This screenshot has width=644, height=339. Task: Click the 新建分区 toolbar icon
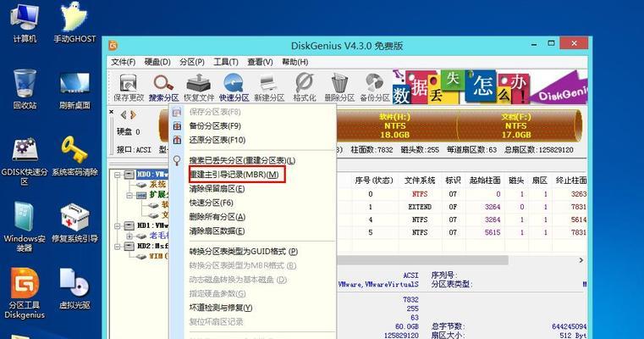[x=269, y=87]
